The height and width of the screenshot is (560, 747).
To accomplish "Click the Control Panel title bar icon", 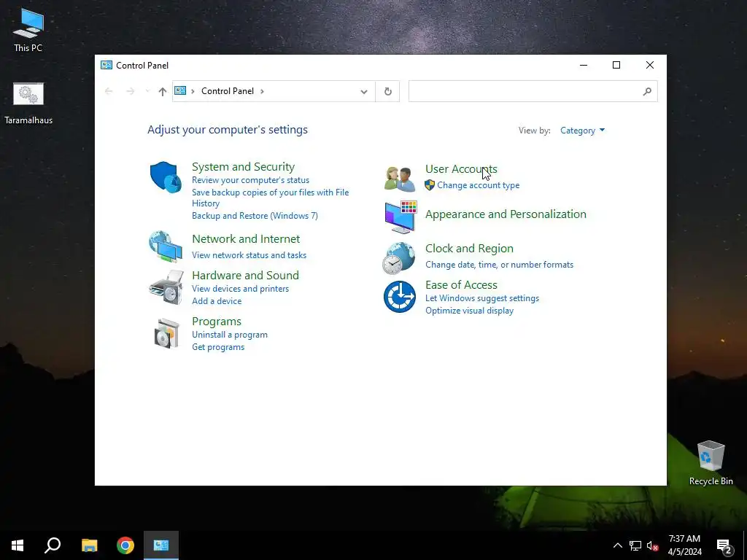I will pos(107,65).
